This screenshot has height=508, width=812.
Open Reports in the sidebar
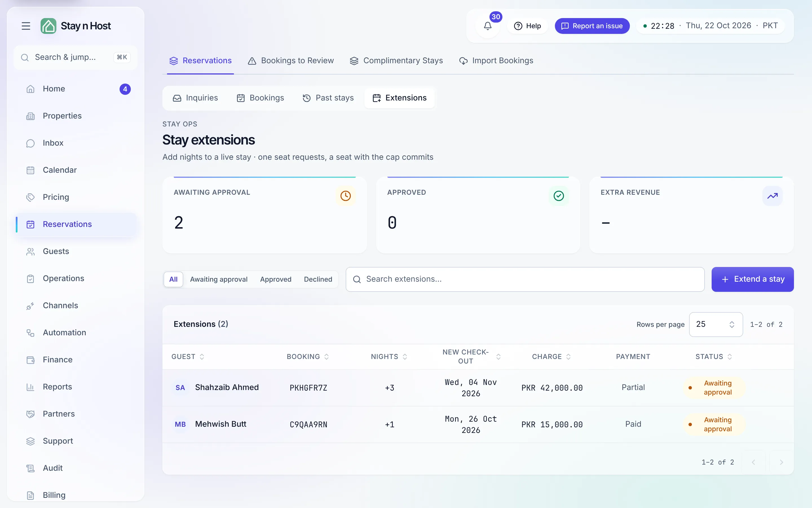click(x=76, y=387)
